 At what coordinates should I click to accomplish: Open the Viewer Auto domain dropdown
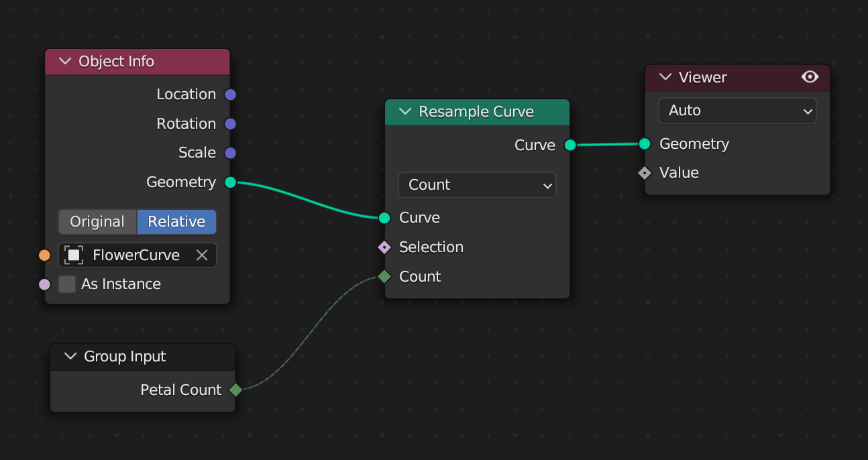[737, 111]
